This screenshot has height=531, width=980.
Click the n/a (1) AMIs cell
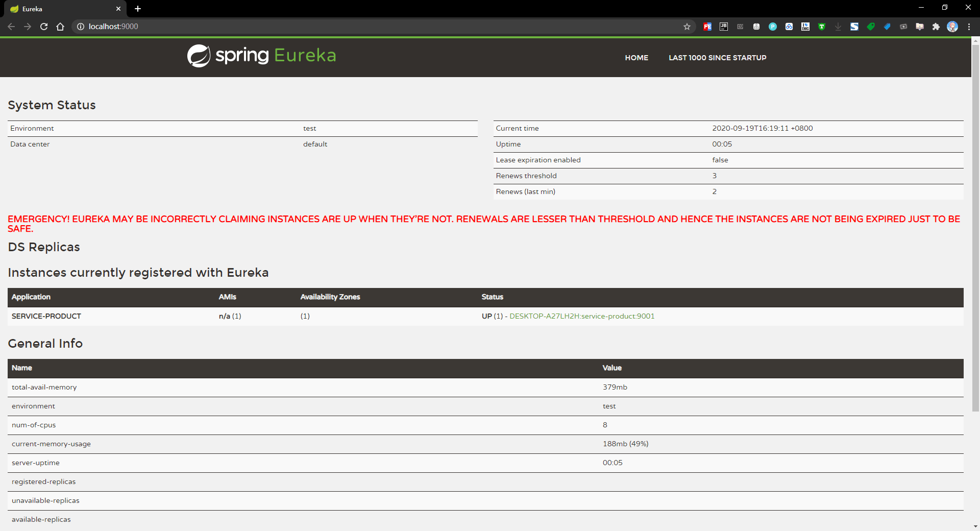[230, 316]
